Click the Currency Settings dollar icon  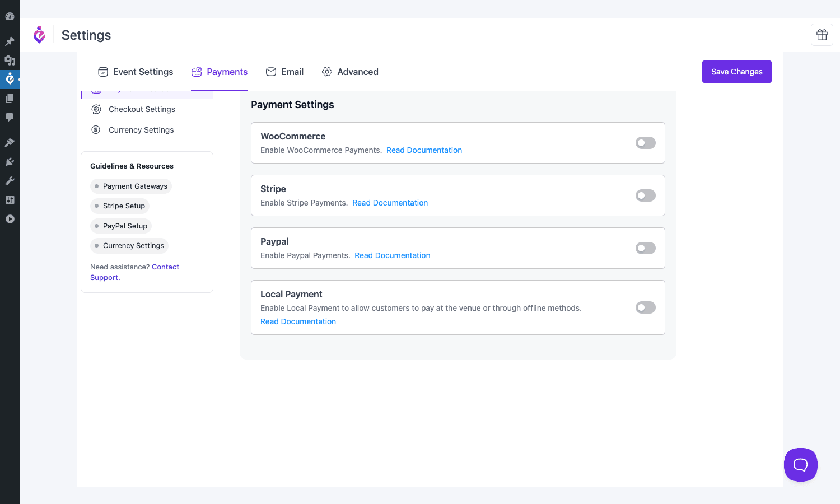tap(96, 130)
